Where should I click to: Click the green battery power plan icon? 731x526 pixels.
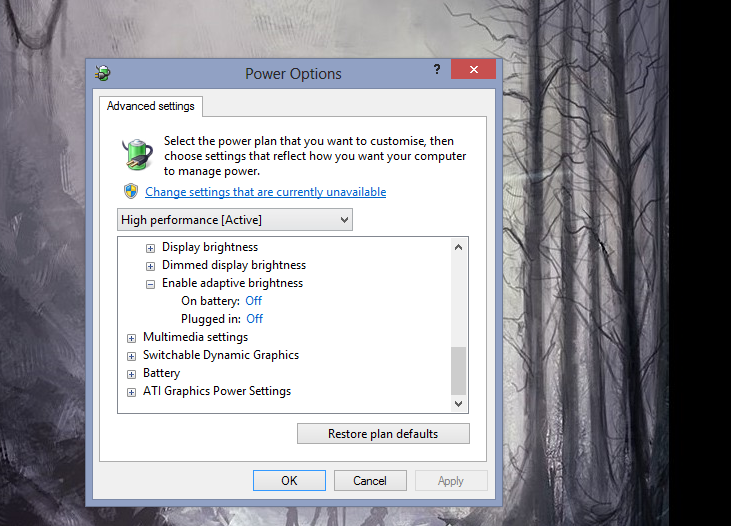pyautogui.click(x=137, y=154)
